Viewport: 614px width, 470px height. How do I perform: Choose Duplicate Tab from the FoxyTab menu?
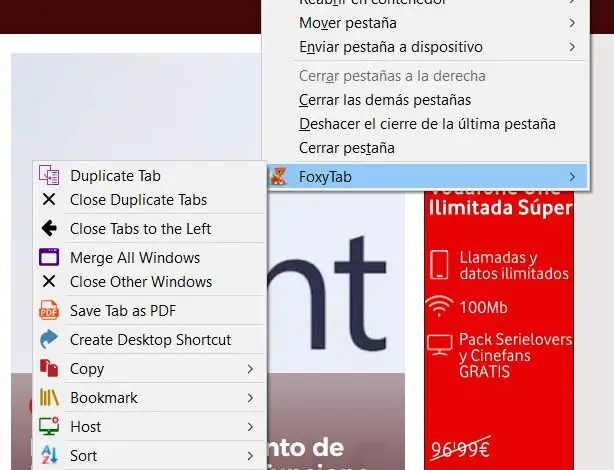150,175
